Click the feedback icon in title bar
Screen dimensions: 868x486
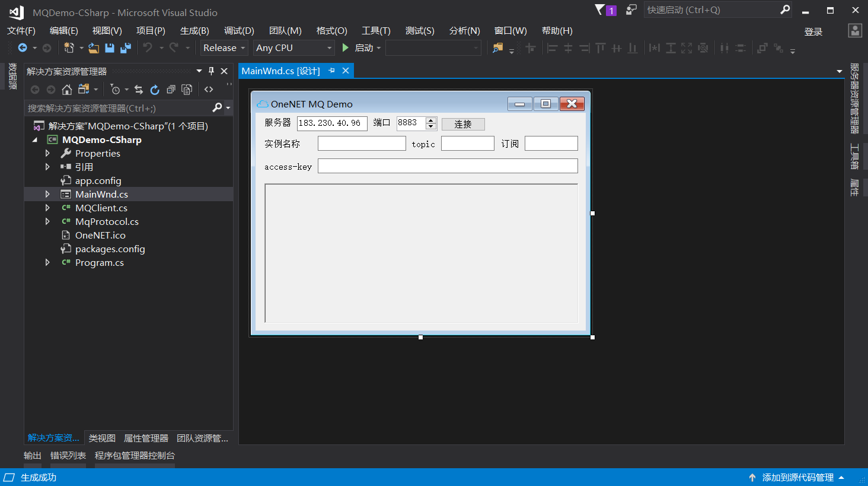(x=631, y=9)
